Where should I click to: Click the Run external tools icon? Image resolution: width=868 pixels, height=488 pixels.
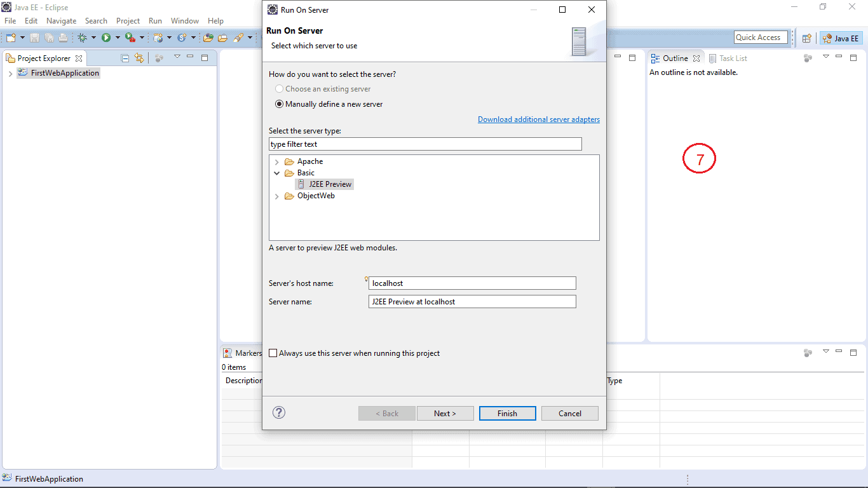coord(130,38)
